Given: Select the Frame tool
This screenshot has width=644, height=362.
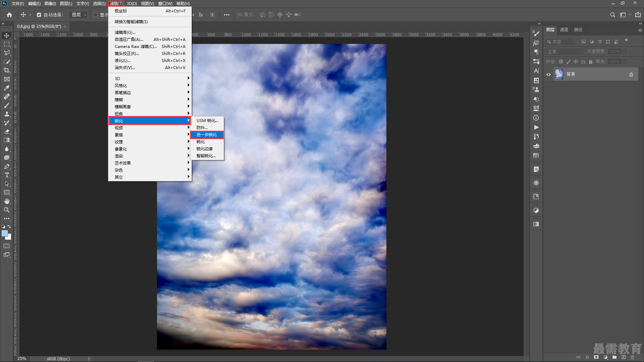Looking at the screenshot, I should (x=7, y=79).
